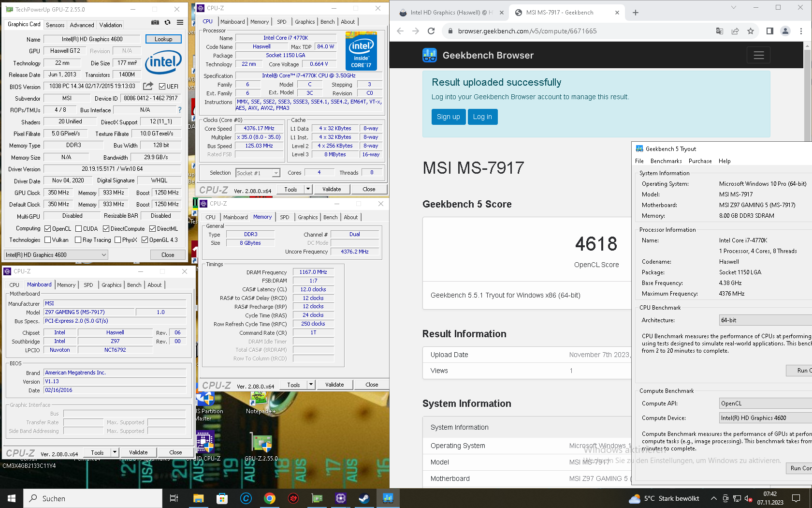Click the GPU-Z refresh icon
Viewport: 812px width, 508px height.
click(x=167, y=22)
